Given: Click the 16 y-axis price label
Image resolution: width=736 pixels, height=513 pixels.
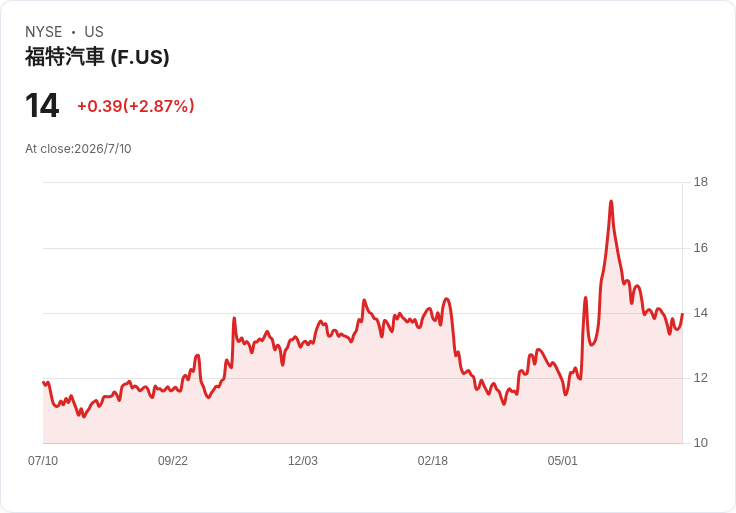Looking at the screenshot, I should tap(701, 248).
